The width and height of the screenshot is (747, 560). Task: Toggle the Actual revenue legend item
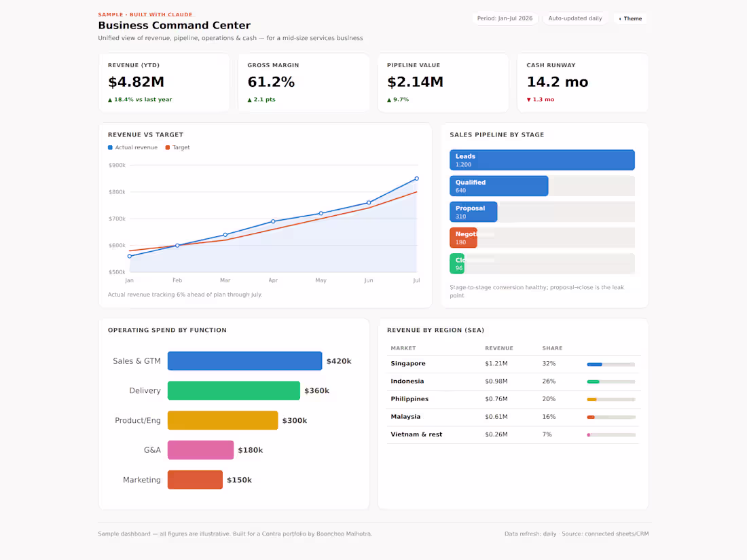pos(132,147)
